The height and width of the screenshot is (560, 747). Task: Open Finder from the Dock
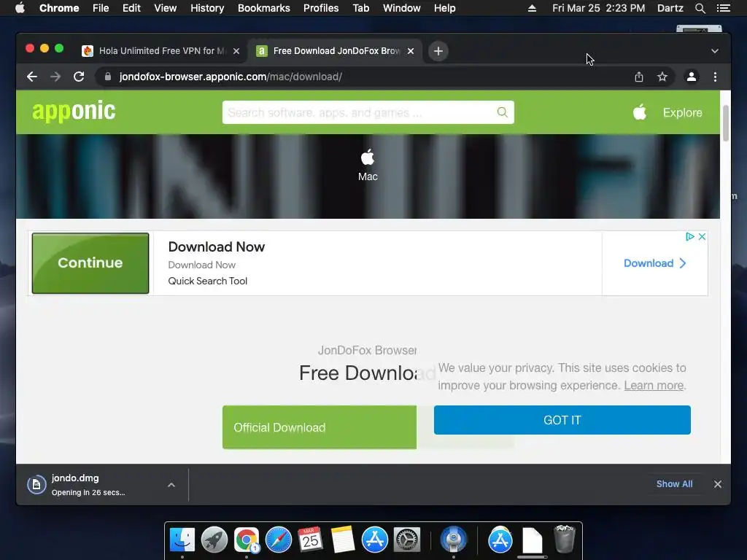click(182, 540)
